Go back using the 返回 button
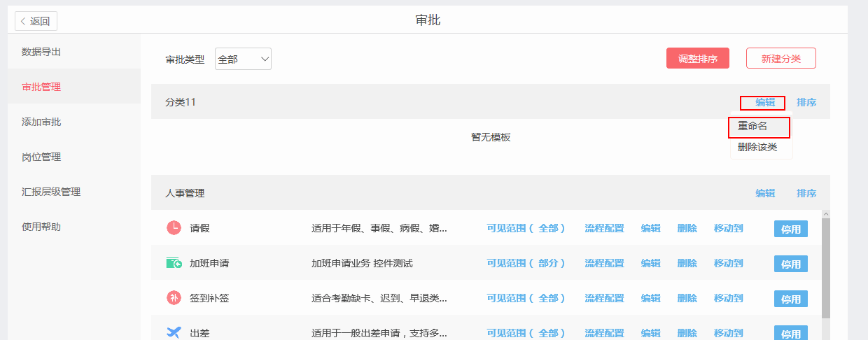This screenshot has width=868, height=340. (x=36, y=21)
